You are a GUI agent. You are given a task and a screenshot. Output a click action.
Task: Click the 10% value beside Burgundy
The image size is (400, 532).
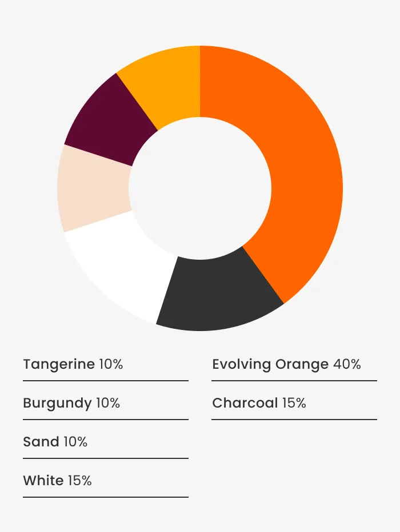[x=108, y=403]
